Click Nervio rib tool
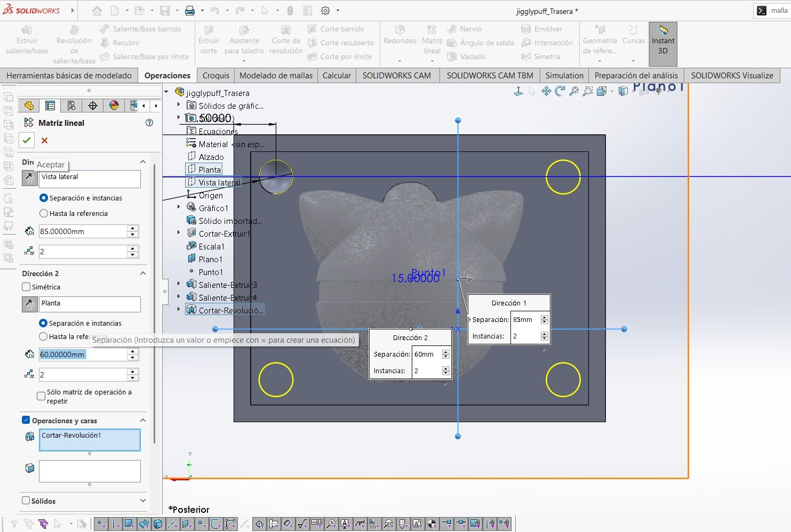Screen dimensions: 791x532 [465, 29]
